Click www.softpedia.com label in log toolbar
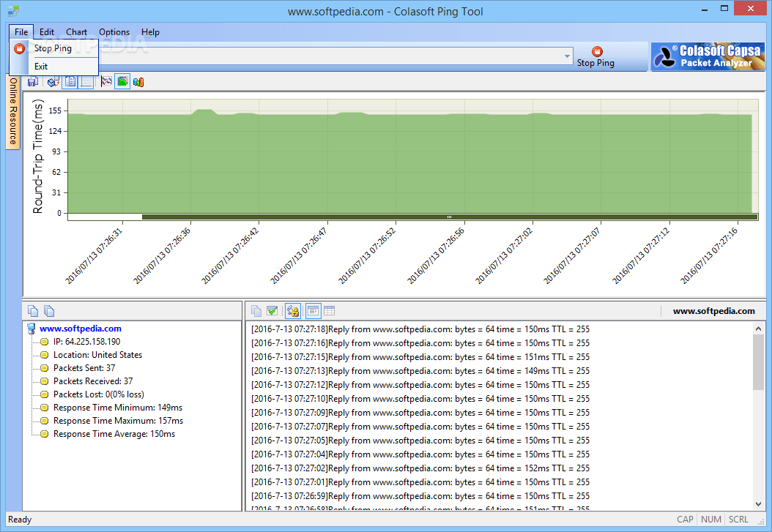 point(714,311)
